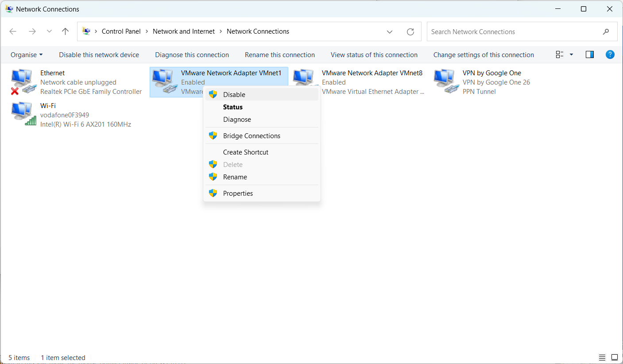Switch to large icons view in status bar
This screenshot has height=364, width=623.
click(x=615, y=357)
